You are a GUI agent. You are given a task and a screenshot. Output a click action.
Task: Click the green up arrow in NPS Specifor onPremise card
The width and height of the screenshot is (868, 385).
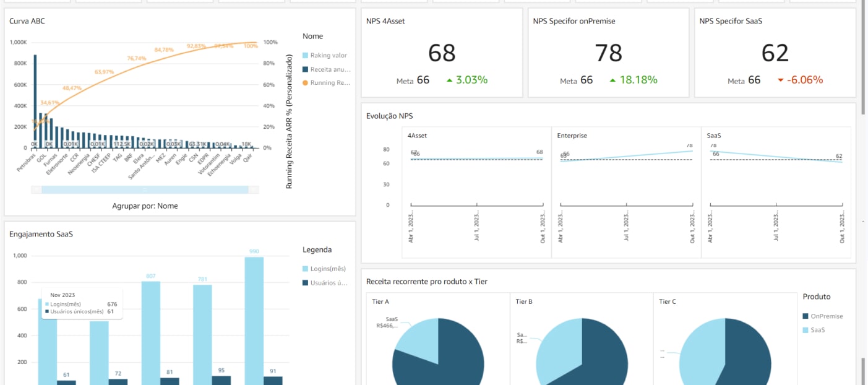click(x=612, y=80)
